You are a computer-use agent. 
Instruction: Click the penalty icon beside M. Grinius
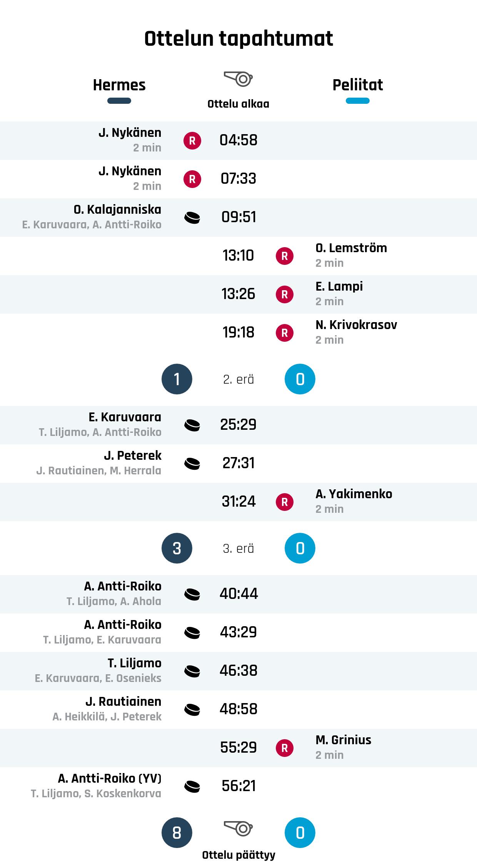coord(285,748)
